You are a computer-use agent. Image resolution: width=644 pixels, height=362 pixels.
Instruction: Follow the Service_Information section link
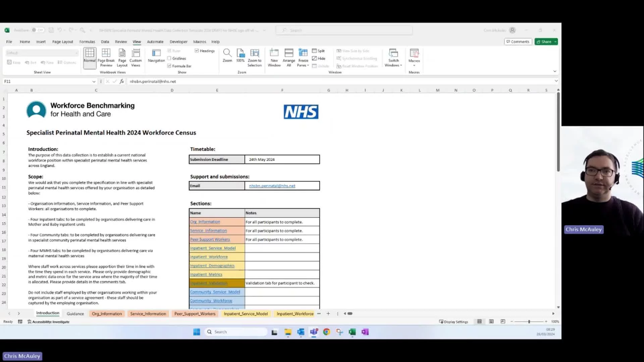[208, 231]
